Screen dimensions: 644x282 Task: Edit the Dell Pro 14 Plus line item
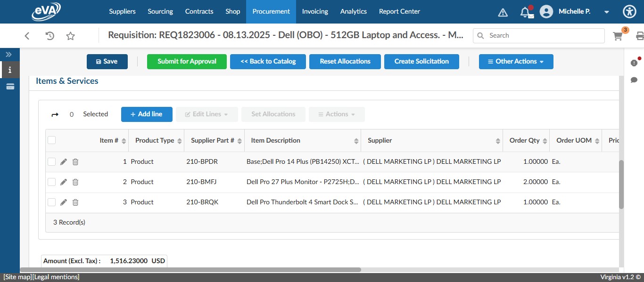63,161
